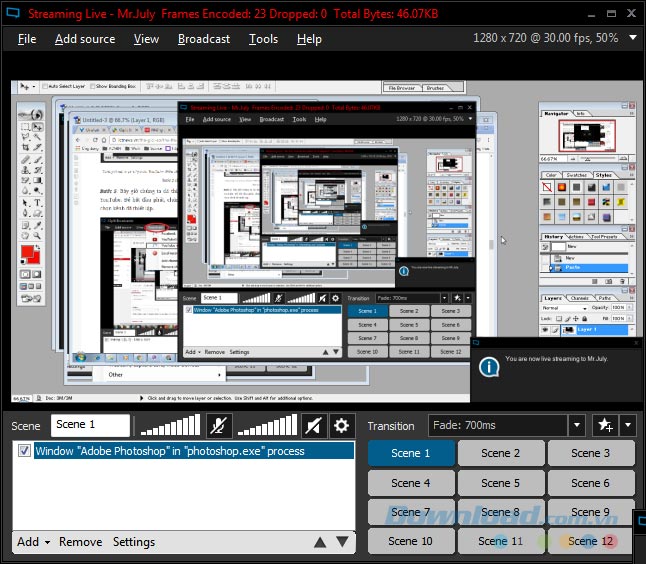Click the star-plus favorite transition button
Viewport: 646px width, 564px height.
click(605, 425)
